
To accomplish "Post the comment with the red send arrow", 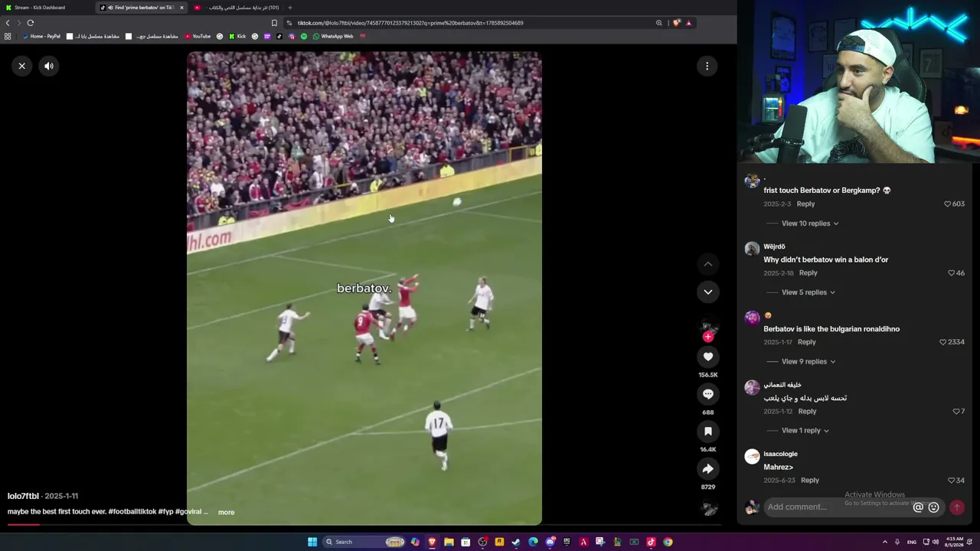I will (956, 507).
